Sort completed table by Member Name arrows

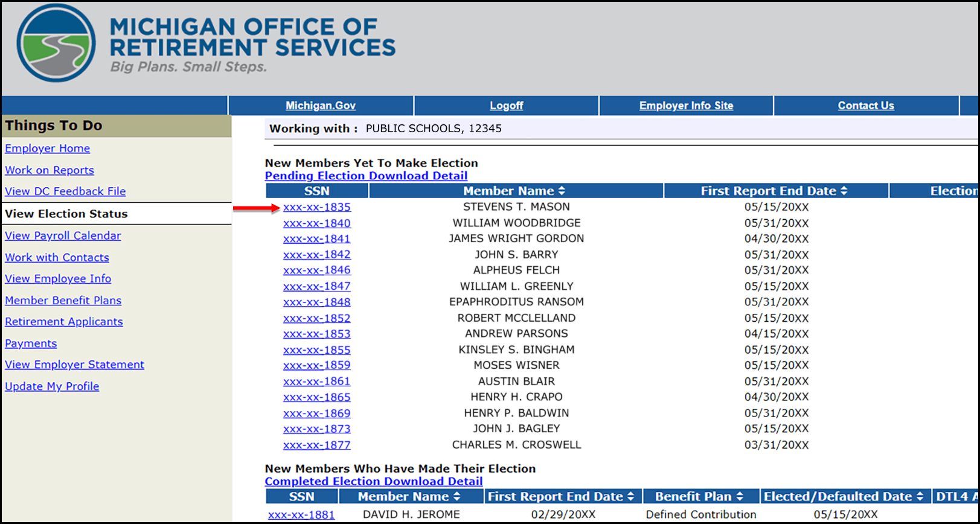coord(456,496)
